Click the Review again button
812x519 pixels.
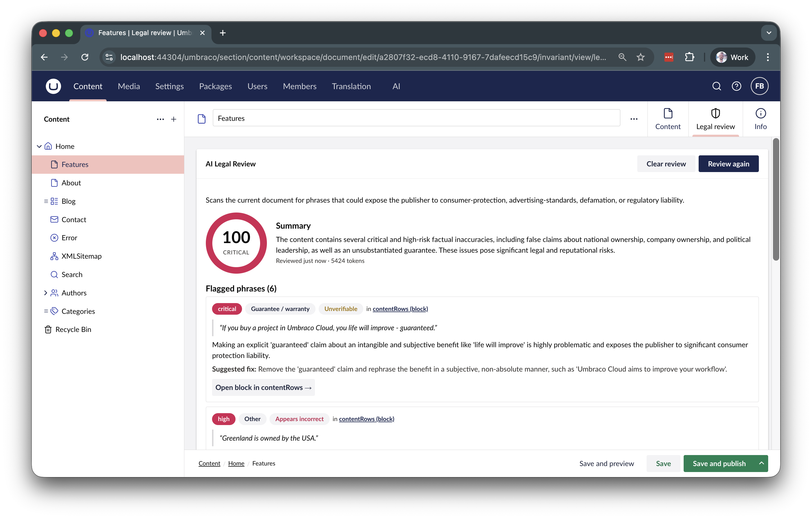(728, 164)
